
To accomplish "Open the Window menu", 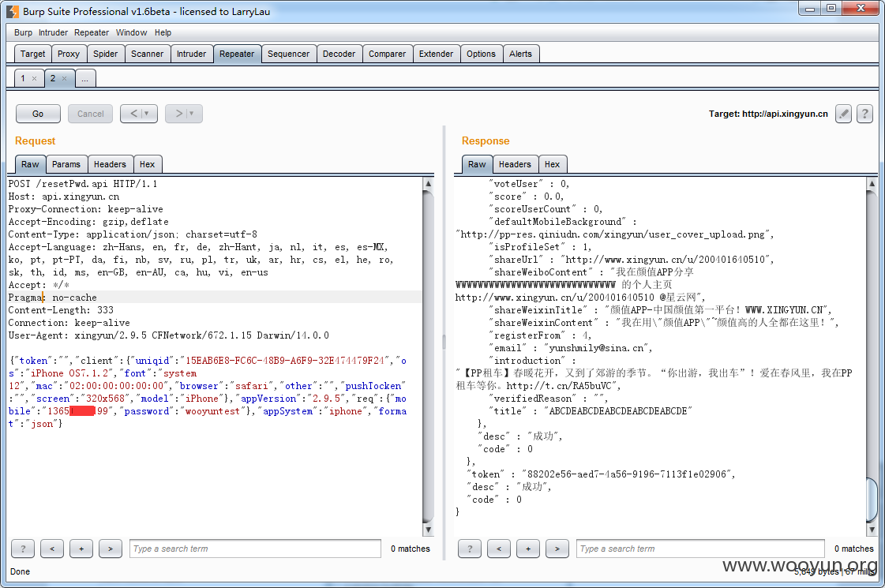I will [x=132, y=32].
